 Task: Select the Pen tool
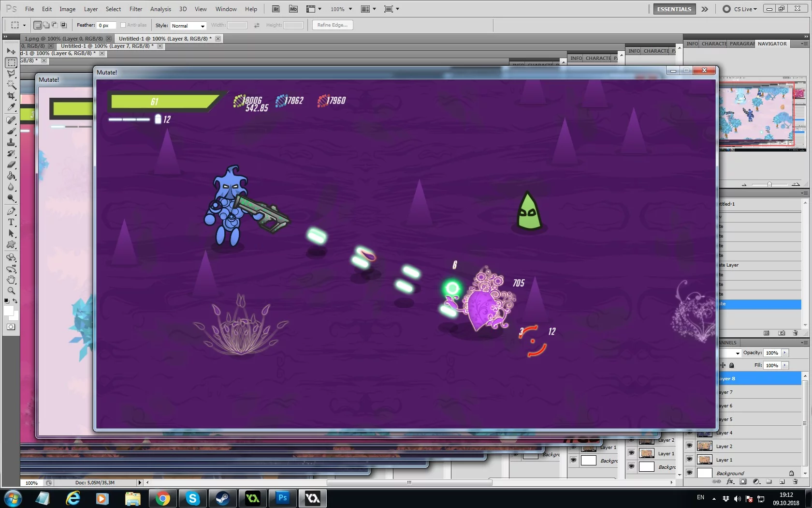tap(11, 211)
